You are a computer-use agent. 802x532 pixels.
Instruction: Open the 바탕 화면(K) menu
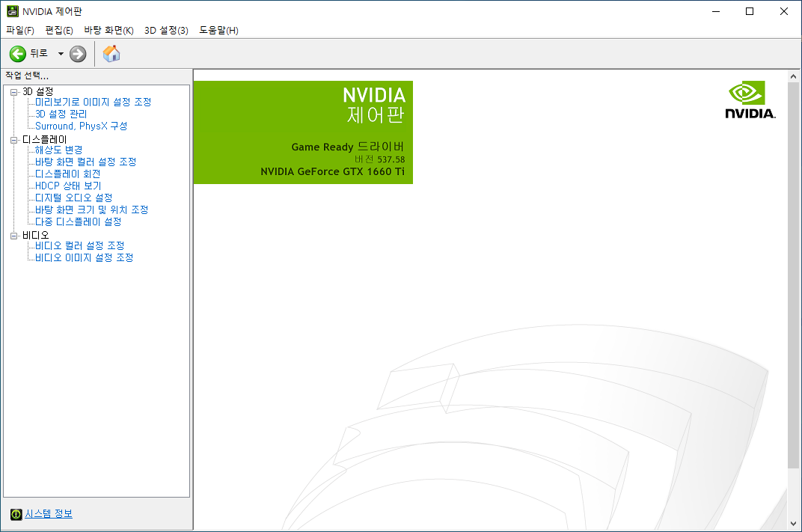coord(108,30)
